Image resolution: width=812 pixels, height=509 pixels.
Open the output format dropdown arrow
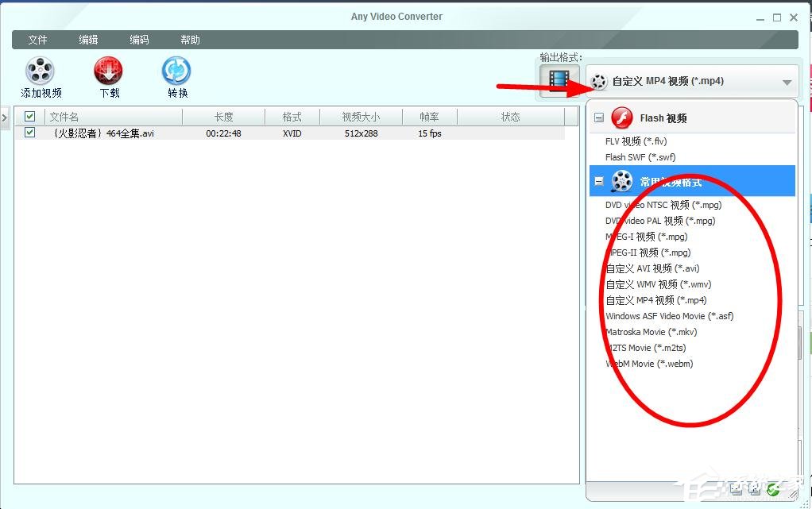click(787, 80)
